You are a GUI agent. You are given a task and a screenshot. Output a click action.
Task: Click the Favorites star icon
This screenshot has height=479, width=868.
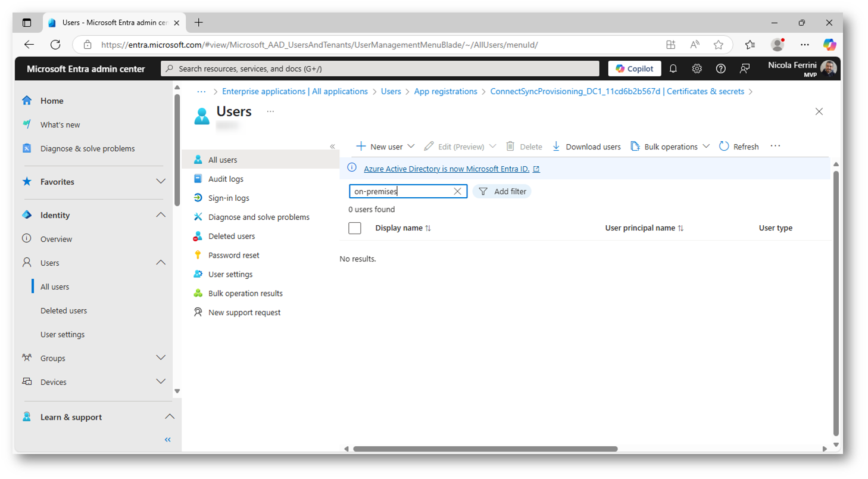tap(26, 182)
